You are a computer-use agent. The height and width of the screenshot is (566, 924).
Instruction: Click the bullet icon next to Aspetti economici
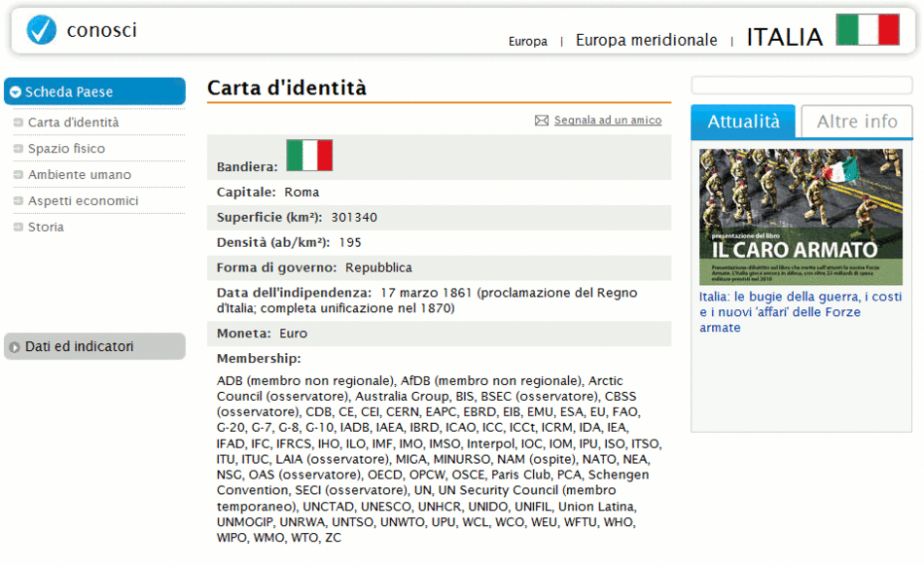click(x=18, y=201)
